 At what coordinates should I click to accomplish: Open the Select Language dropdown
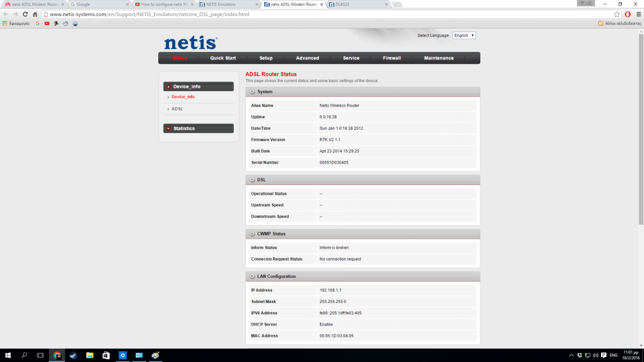[x=464, y=35]
